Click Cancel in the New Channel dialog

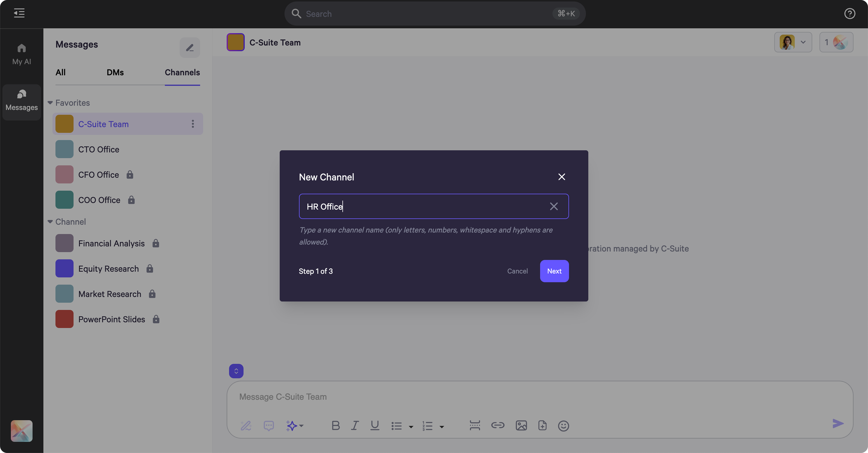pos(517,271)
